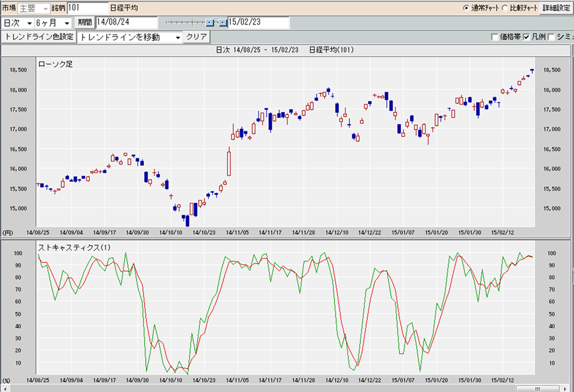Click the 銘柄 code field containing 101

(x=88, y=8)
